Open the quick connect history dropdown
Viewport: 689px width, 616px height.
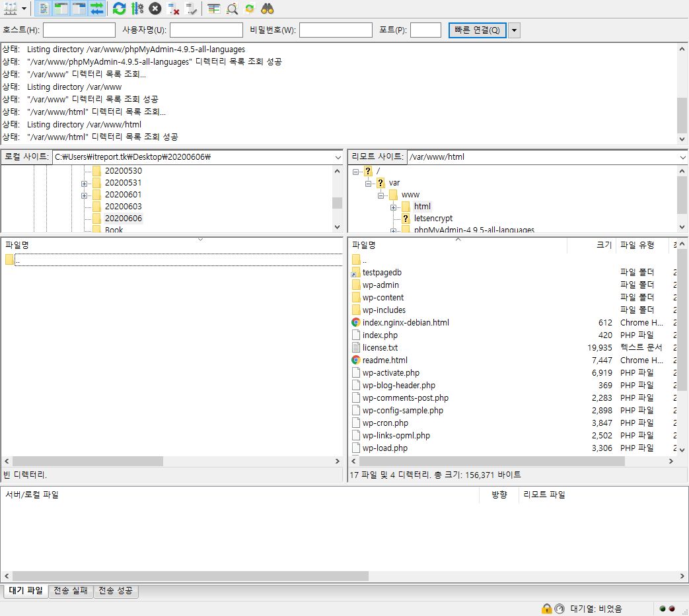[514, 30]
